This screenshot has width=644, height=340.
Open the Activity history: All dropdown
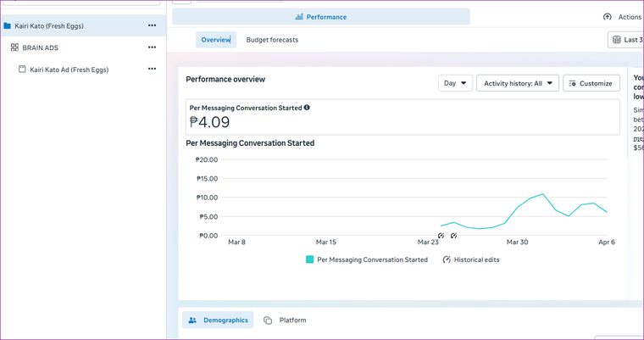click(x=518, y=83)
